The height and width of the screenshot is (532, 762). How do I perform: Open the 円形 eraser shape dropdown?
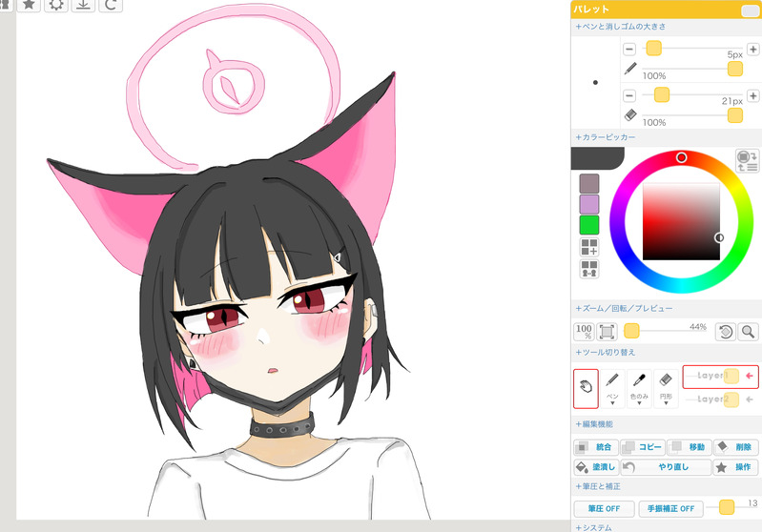(666, 388)
